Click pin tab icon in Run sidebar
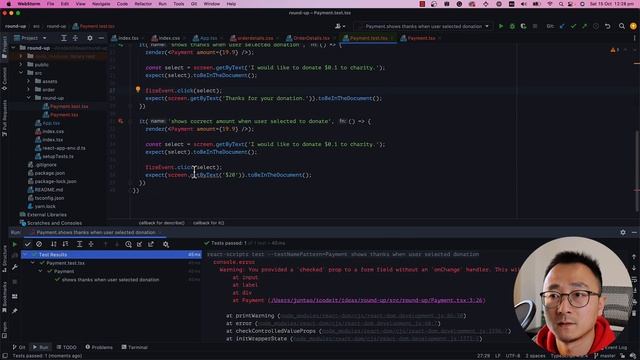The width and height of the screenshot is (640, 360). [x=15, y=311]
